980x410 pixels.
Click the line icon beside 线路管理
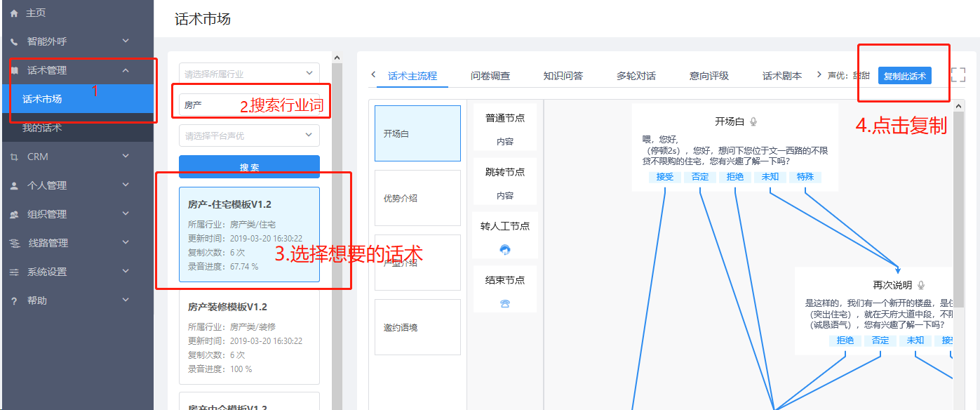click(14, 244)
